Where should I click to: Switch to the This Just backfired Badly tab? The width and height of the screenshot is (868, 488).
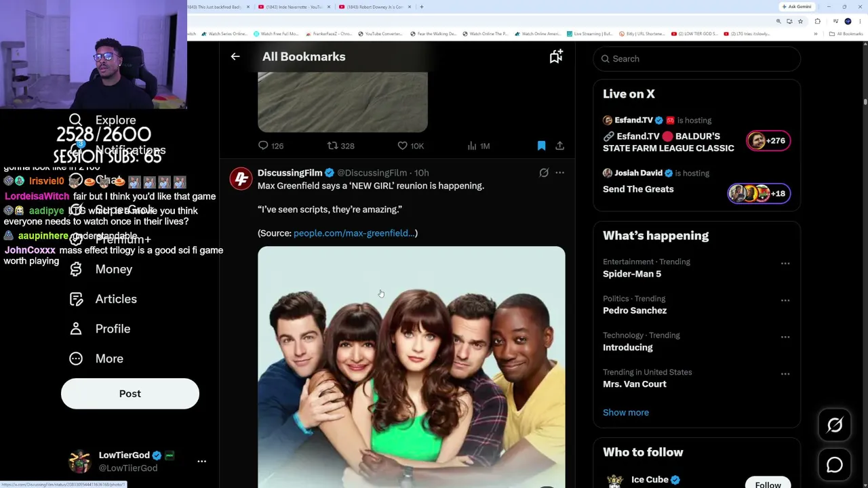218,7
